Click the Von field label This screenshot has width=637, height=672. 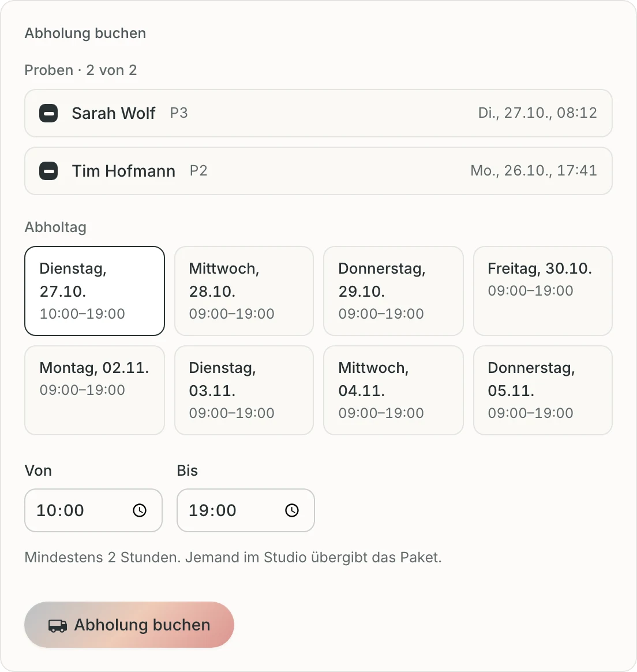pyautogui.click(x=38, y=471)
